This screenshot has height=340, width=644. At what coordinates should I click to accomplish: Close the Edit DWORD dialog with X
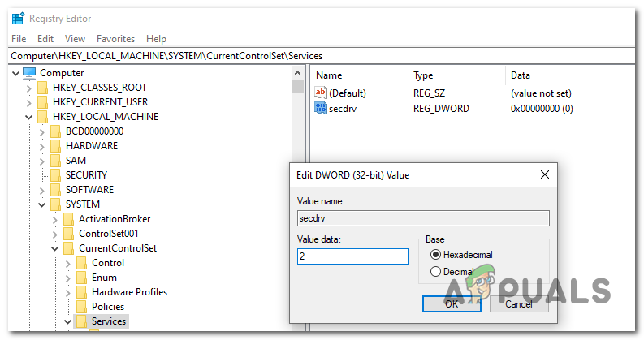click(x=545, y=175)
